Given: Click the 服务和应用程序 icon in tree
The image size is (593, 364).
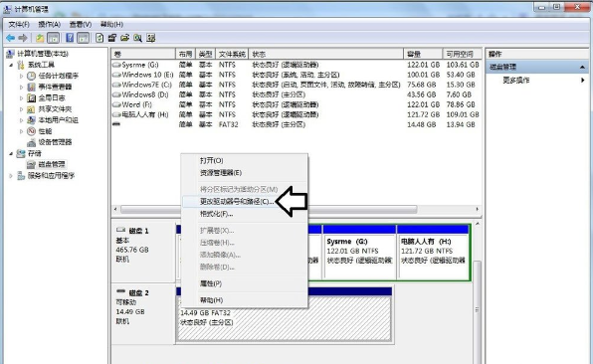Looking at the screenshot, I should [21, 175].
